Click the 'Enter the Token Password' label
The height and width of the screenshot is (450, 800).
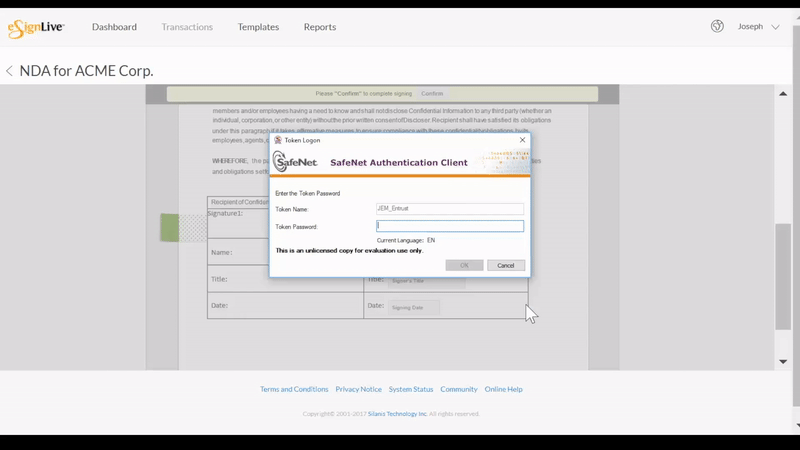pyautogui.click(x=308, y=193)
